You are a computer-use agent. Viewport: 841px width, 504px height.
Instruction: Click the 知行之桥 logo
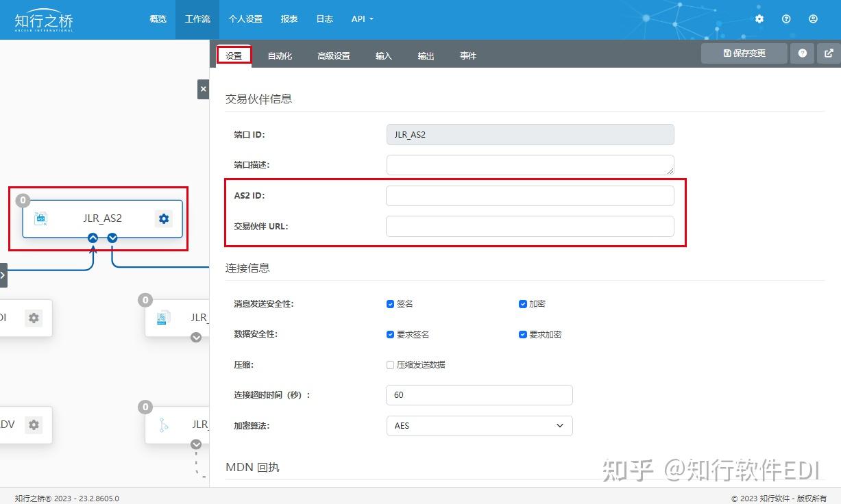43,19
